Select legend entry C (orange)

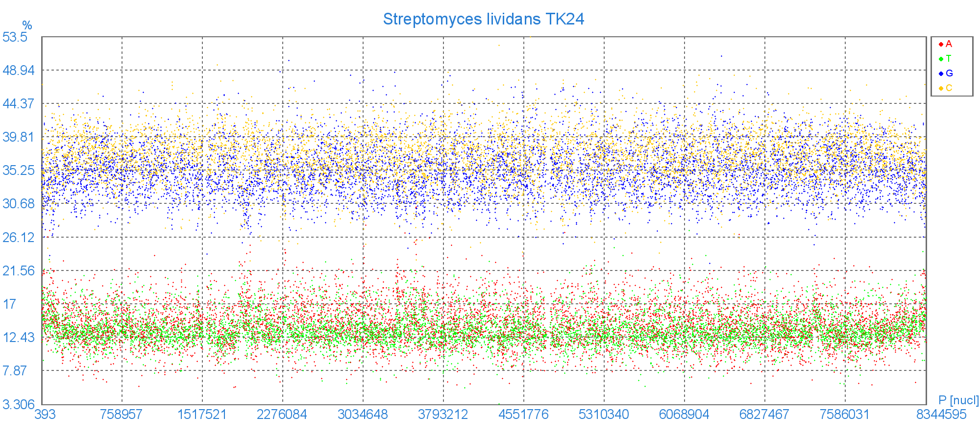tap(946, 88)
